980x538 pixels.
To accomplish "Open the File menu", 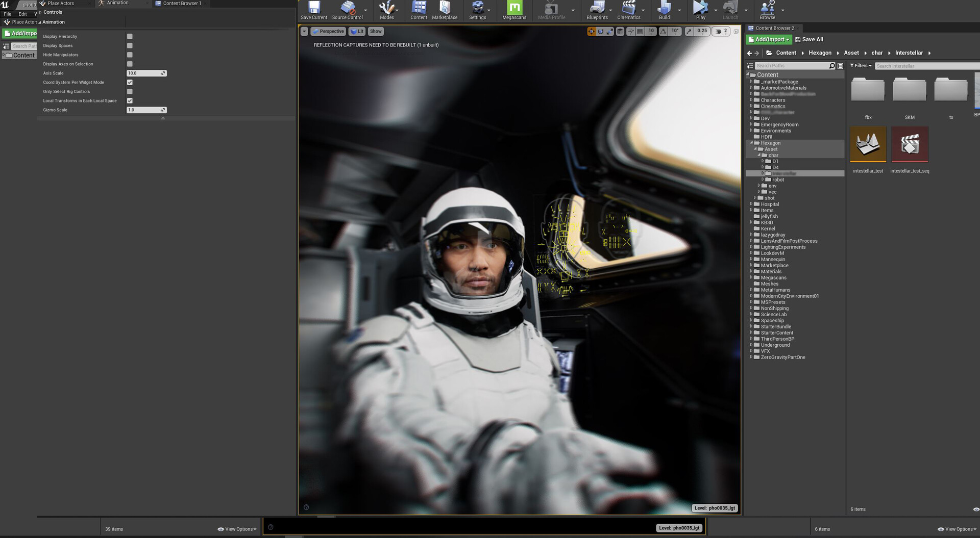I will tap(8, 14).
